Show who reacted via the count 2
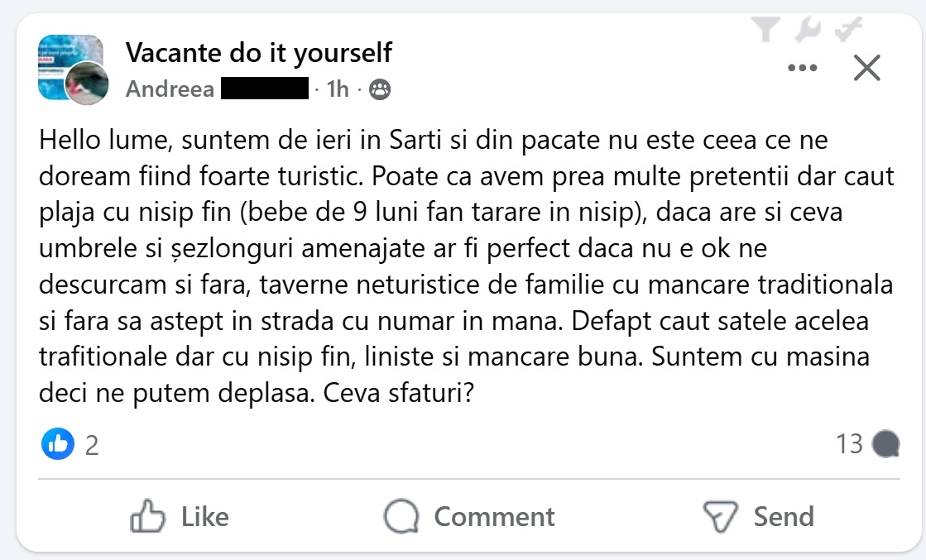 coord(92,446)
